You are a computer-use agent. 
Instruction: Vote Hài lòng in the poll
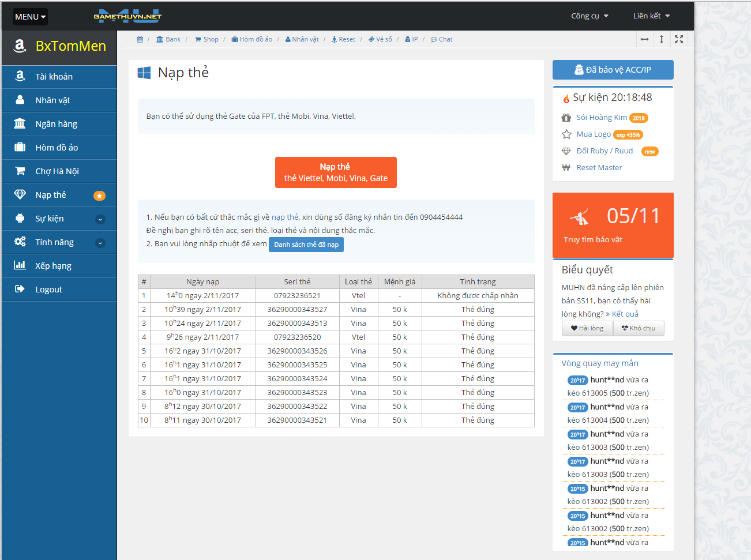click(587, 328)
